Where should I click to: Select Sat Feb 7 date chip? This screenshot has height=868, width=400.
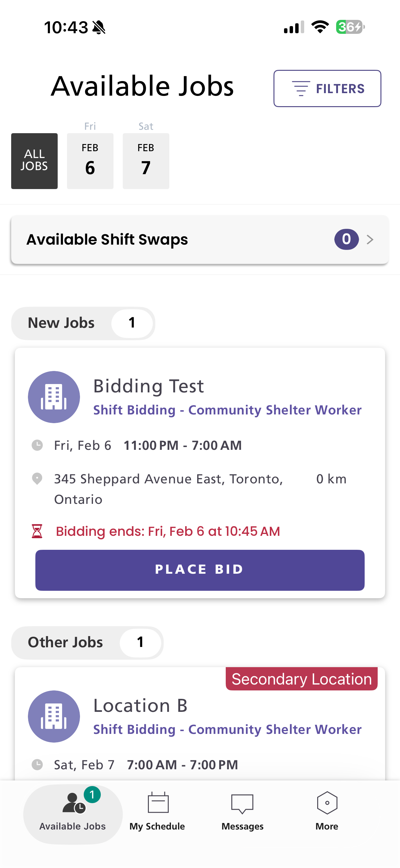[146, 161]
